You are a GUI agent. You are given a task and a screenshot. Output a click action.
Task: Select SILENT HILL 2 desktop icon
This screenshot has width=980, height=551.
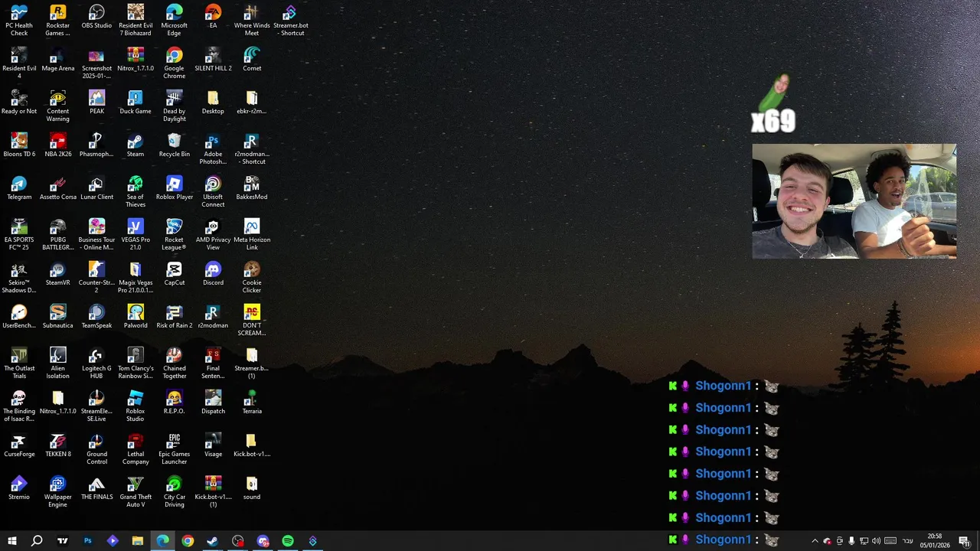(213, 59)
